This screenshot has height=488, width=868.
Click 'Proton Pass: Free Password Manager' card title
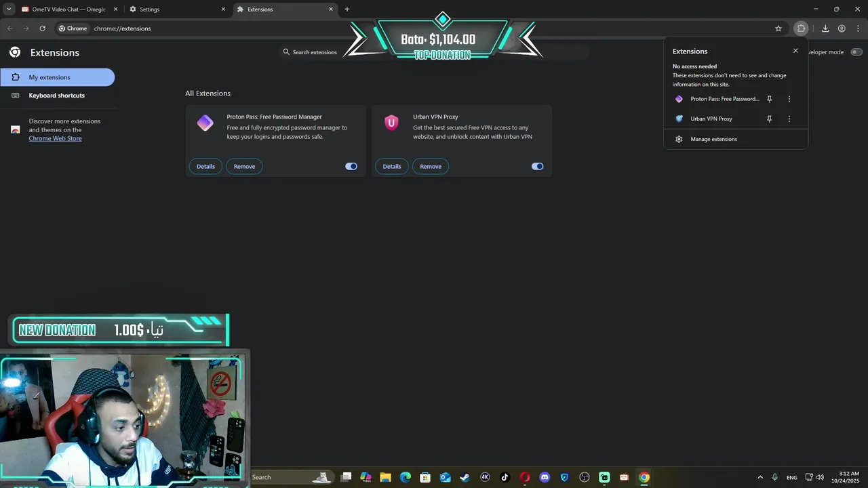274,117
